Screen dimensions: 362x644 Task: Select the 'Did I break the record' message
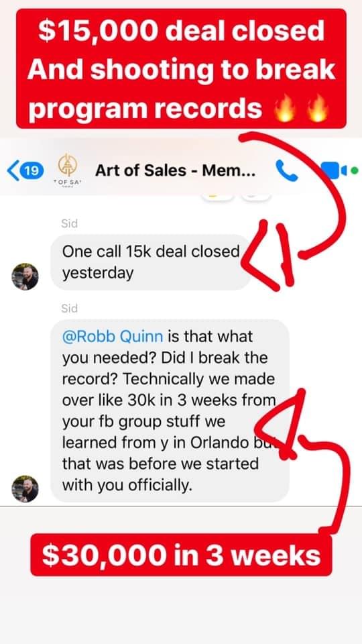(x=170, y=411)
